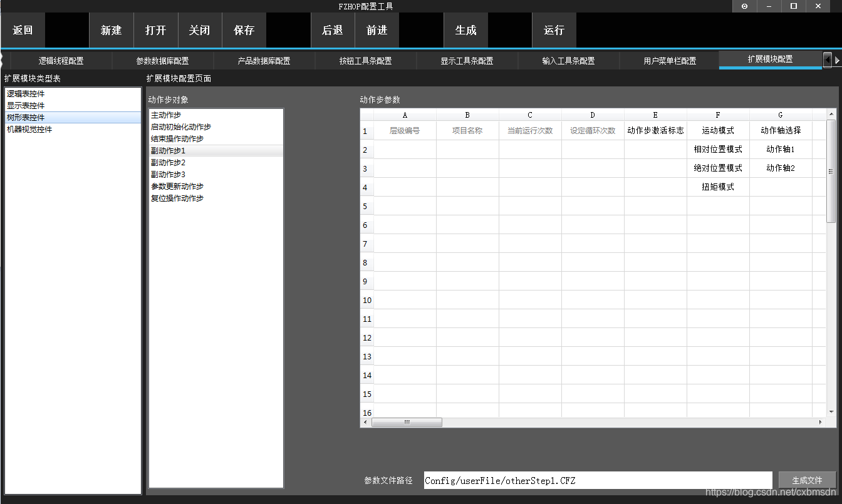
Task: Click the 生成文件 button
Action: [807, 480]
